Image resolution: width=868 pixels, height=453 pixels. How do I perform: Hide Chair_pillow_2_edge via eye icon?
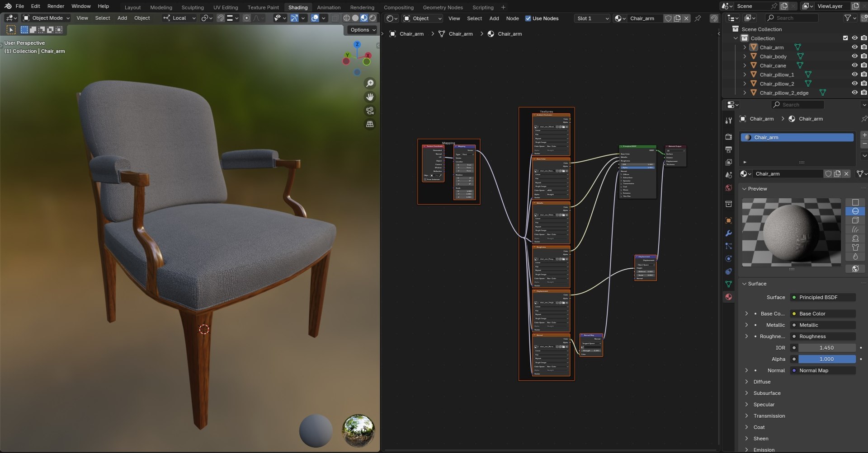(854, 93)
